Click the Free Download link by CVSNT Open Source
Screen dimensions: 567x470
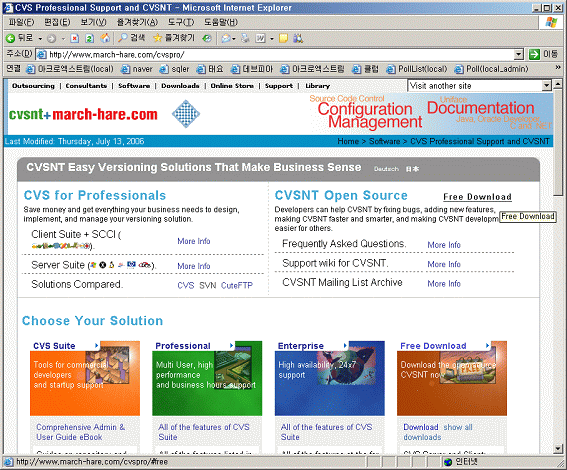[477, 197]
